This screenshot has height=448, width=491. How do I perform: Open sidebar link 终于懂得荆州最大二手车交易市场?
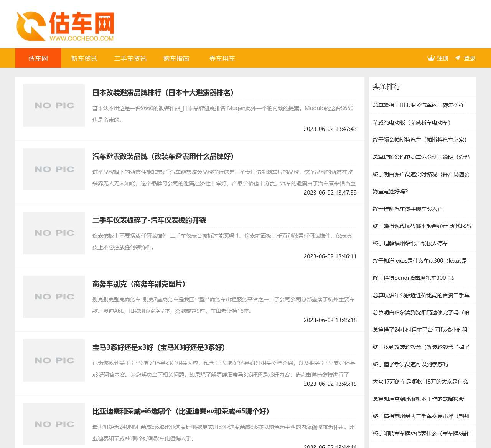pos(421,416)
